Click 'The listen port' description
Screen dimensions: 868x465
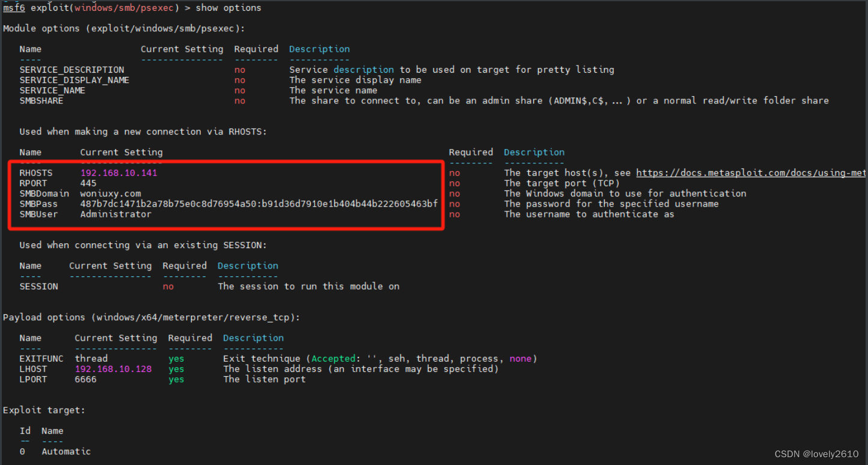point(264,379)
